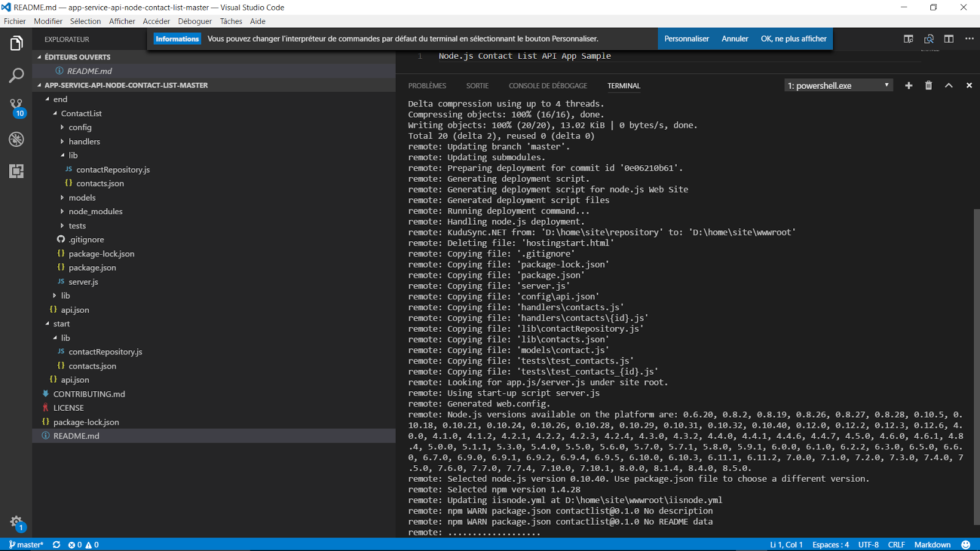
Task: Close the terminal panel with X
Action: point(969,86)
